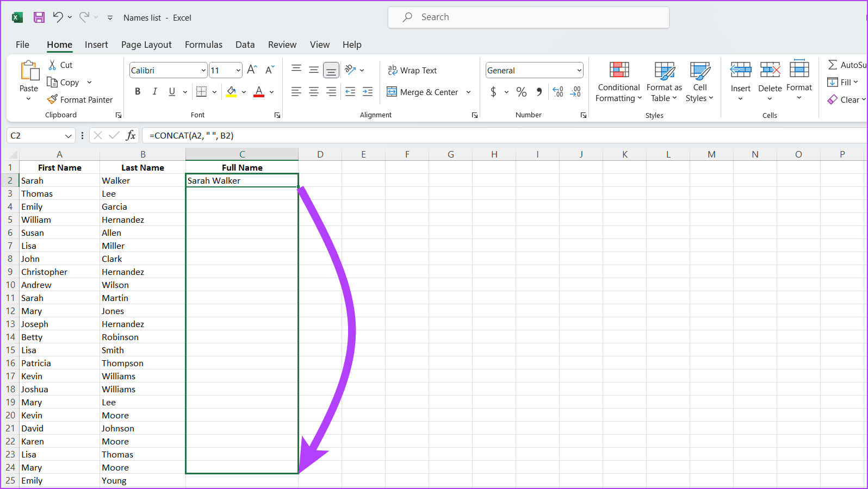Image resolution: width=868 pixels, height=489 pixels.
Task: Click the Fill button
Action: 842,82
